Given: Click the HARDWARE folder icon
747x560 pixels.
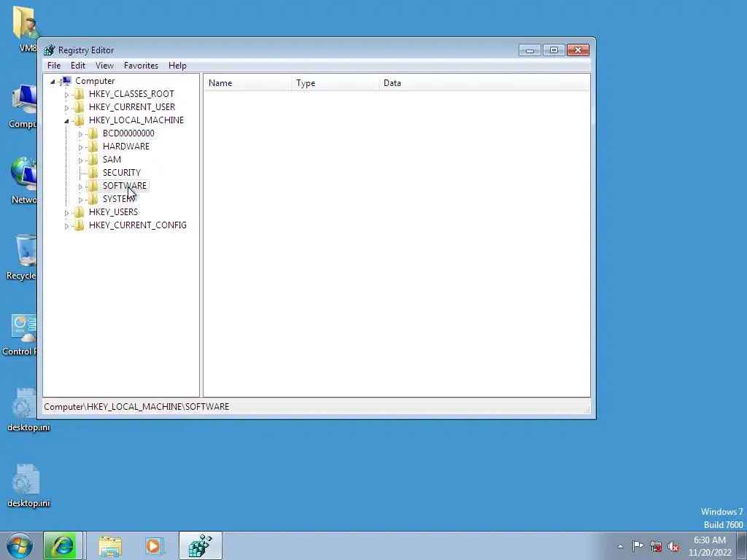Looking at the screenshot, I should click(x=93, y=146).
